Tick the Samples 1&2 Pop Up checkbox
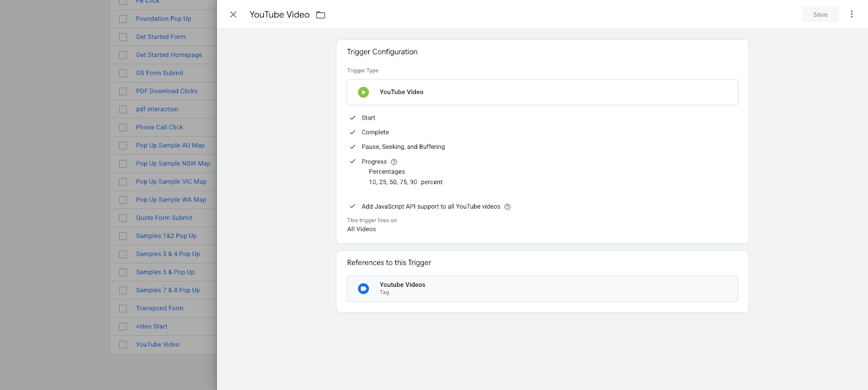The width and height of the screenshot is (868, 390). coord(123,236)
